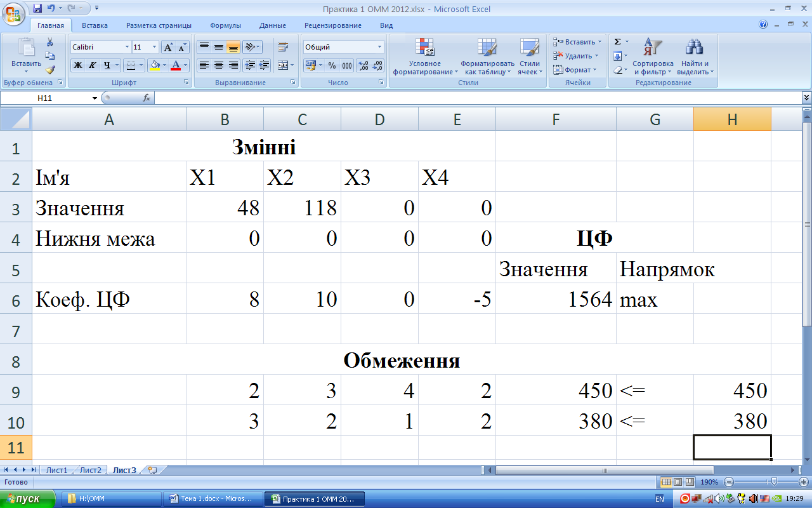This screenshot has width=812, height=508.
Task: Open the font size dropdown
Action: (x=155, y=47)
